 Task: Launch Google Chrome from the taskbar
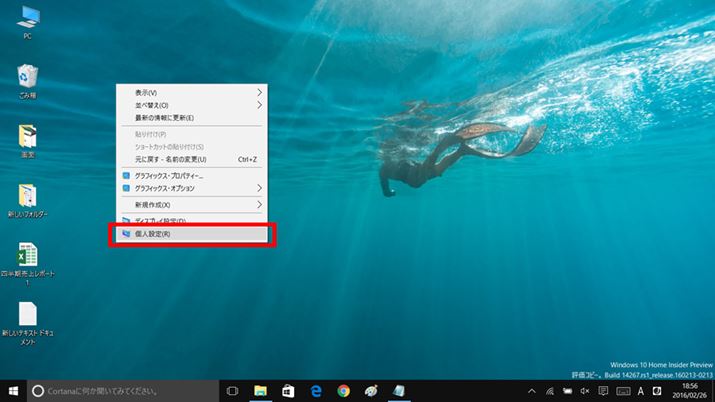click(x=343, y=390)
